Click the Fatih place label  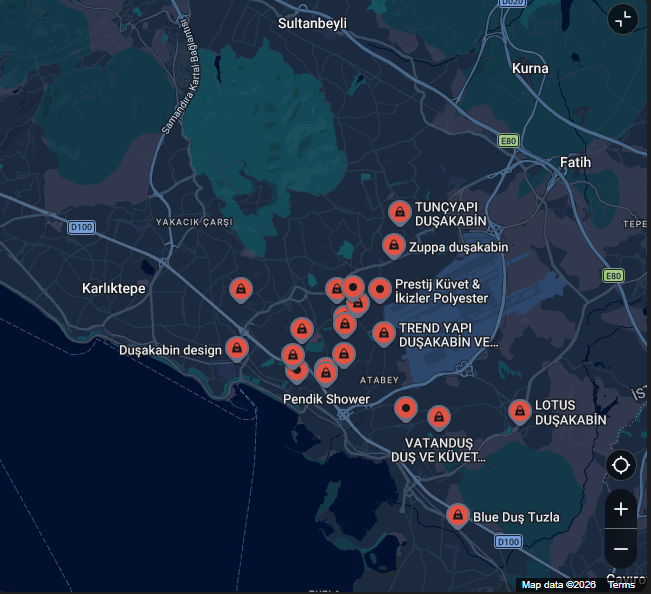coord(575,162)
